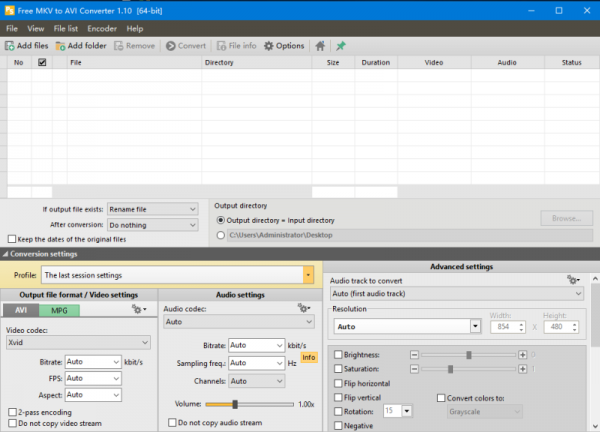Image resolution: width=600 pixels, height=432 pixels.
Task: Open After conversion dropdown
Action: (152, 225)
